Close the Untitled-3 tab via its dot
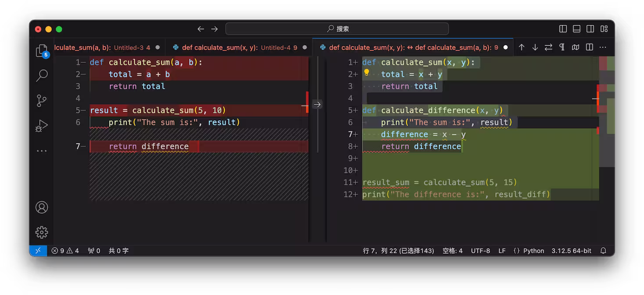This screenshot has height=295, width=644. [157, 47]
